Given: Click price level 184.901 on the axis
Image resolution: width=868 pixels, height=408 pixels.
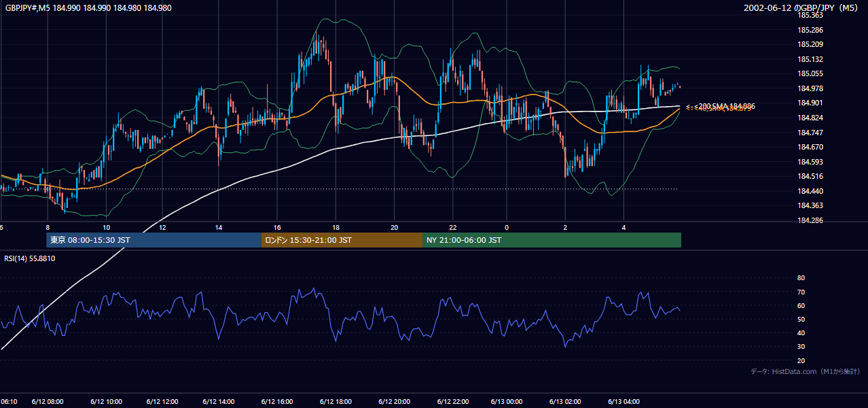Looking at the screenshot, I should (810, 103).
